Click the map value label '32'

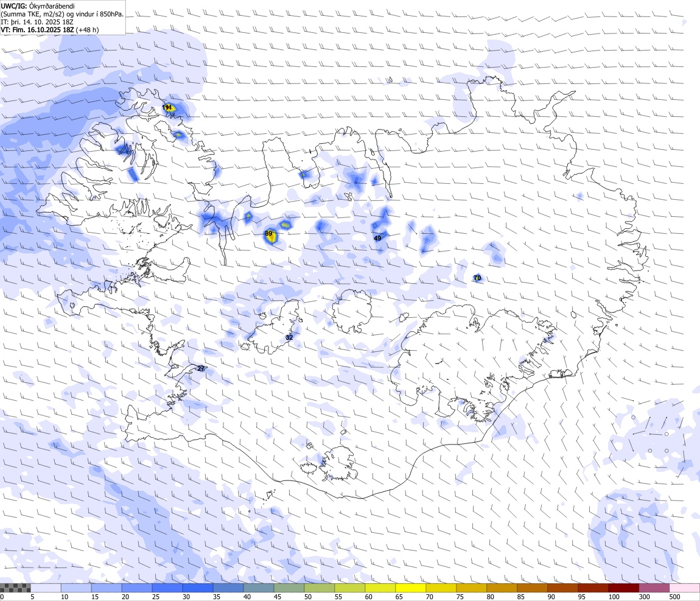[x=289, y=337]
